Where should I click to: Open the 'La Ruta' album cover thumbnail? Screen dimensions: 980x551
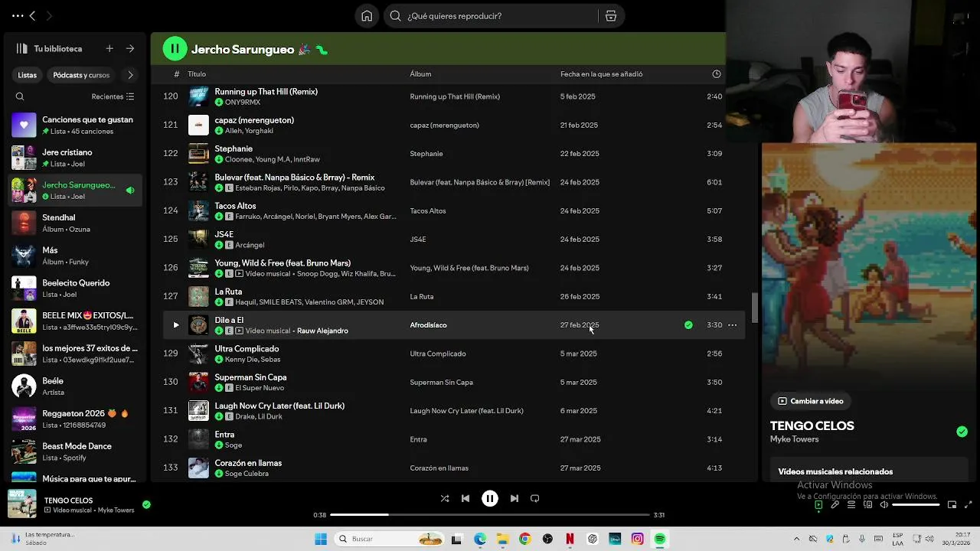198,296
